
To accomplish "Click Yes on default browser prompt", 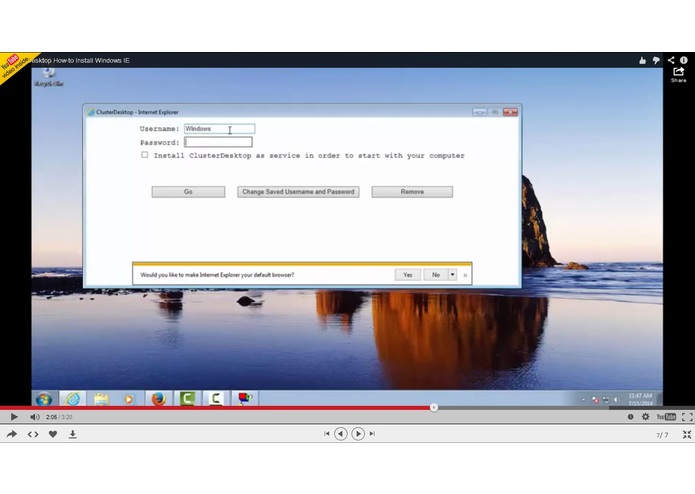I will coord(408,275).
